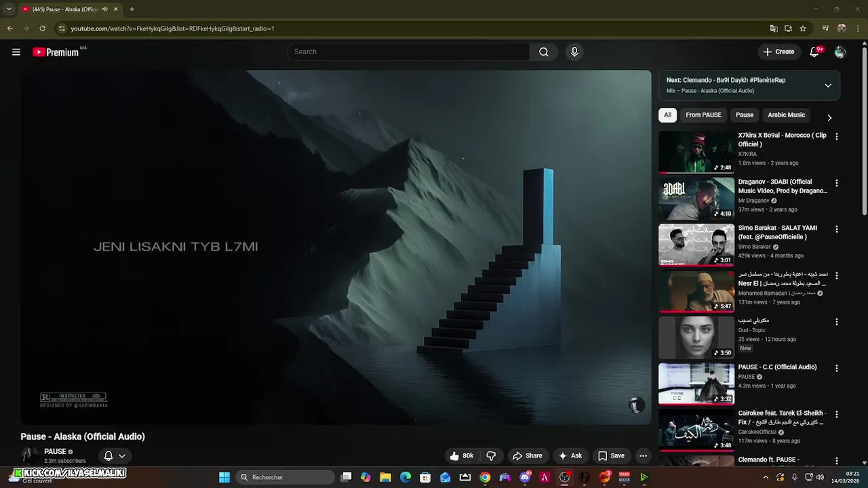Open the tab search dropdown arrow

[x=9, y=9]
